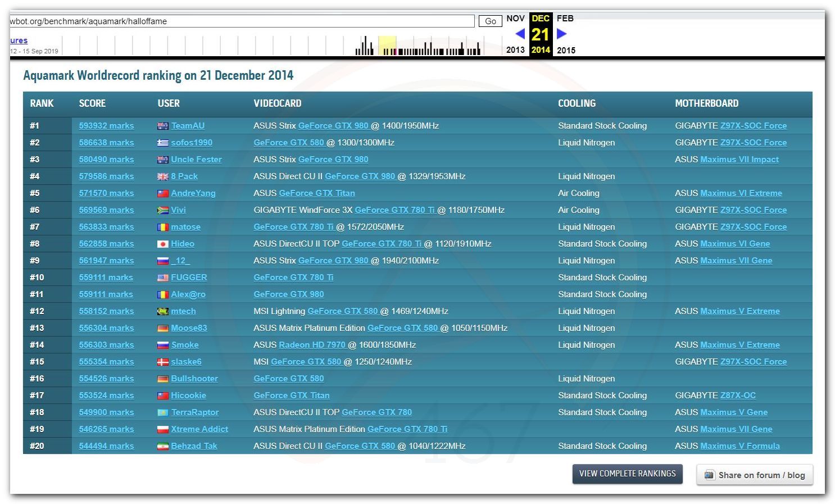Click the previous capture blue left arrow

coord(519,34)
